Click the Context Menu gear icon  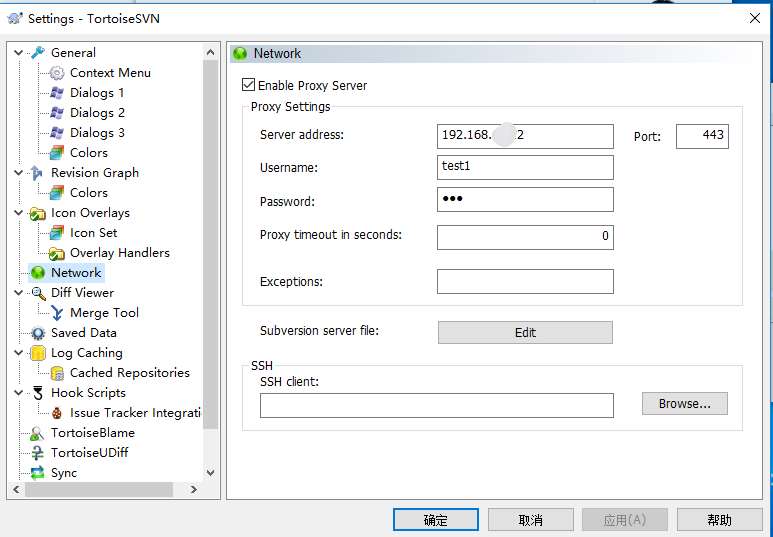point(57,72)
